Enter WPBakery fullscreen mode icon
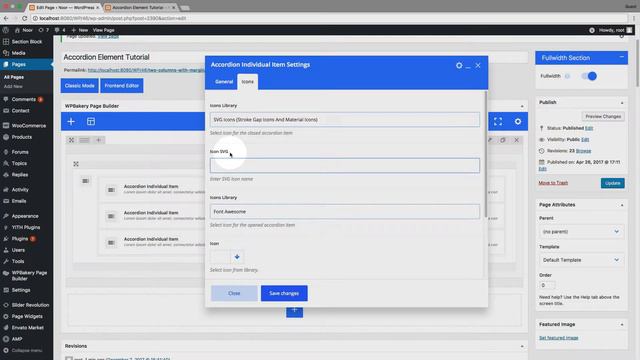This screenshot has height=360, width=640. (498, 122)
